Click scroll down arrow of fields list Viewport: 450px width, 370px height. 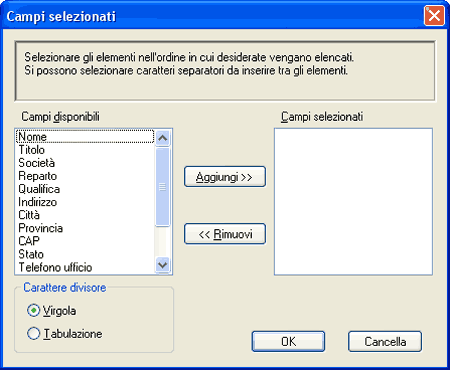(163, 265)
